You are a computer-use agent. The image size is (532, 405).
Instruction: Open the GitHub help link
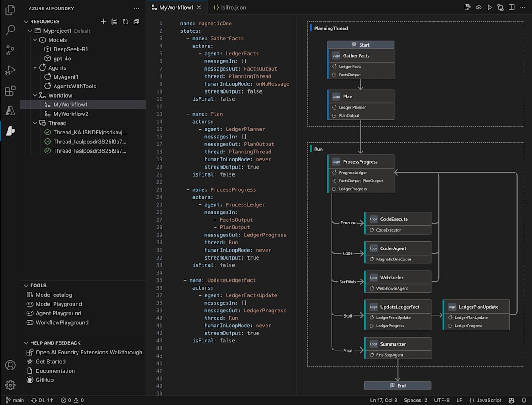(x=45, y=380)
